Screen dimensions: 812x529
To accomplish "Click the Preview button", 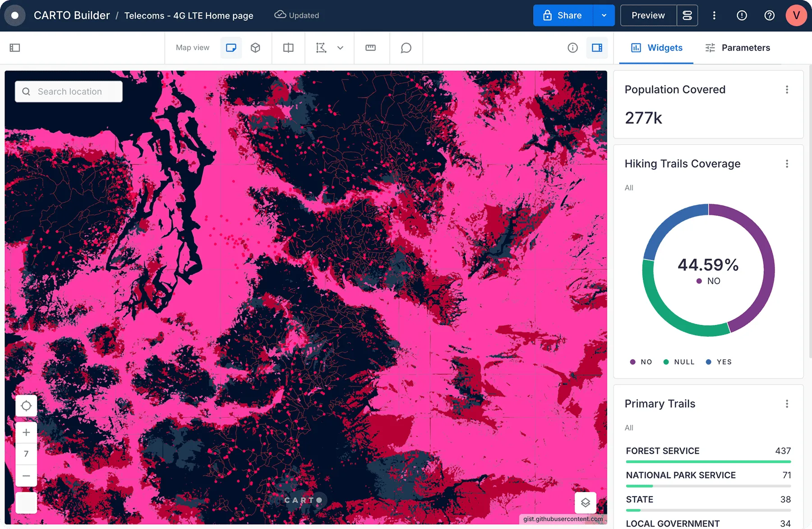I will tap(648, 15).
